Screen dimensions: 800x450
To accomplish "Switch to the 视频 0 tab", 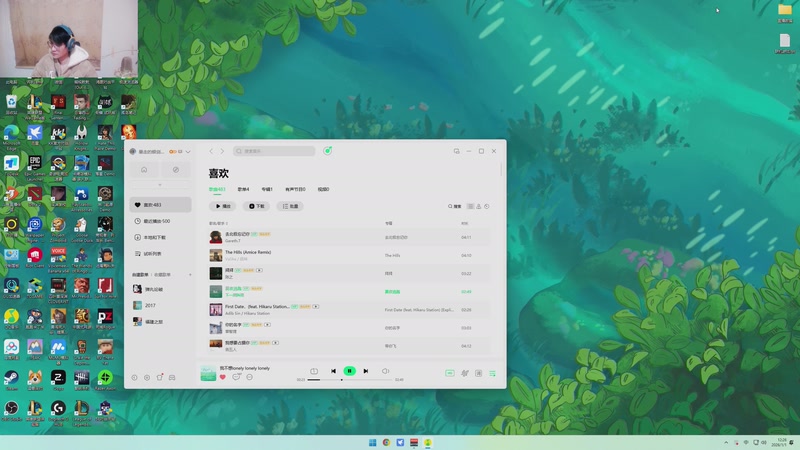I will coord(323,189).
